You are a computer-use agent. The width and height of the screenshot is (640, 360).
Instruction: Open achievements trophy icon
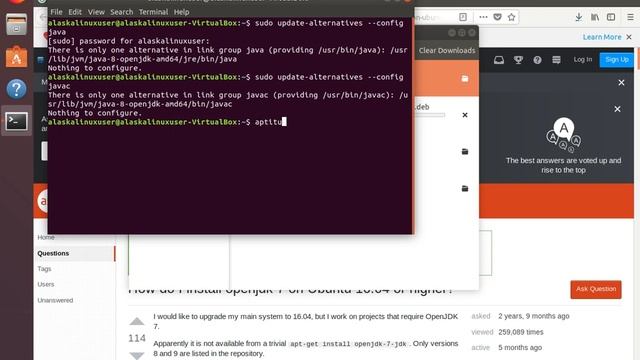coord(518,60)
